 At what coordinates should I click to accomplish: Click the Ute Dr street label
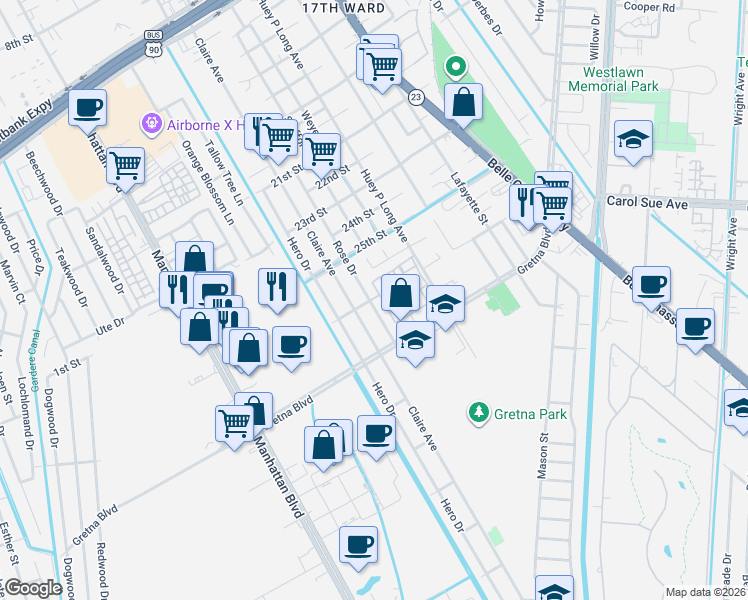[110, 327]
